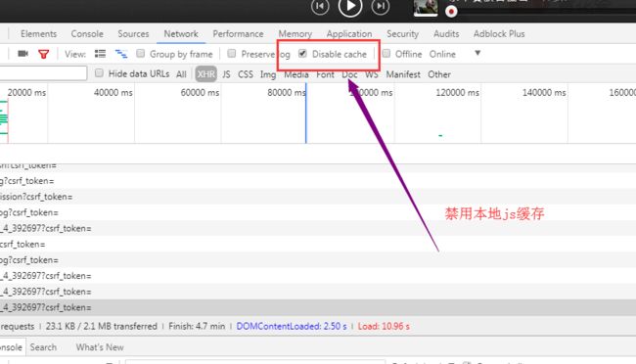Uncheck the Disable cache checkbox
The height and width of the screenshot is (364, 636).
click(x=302, y=54)
